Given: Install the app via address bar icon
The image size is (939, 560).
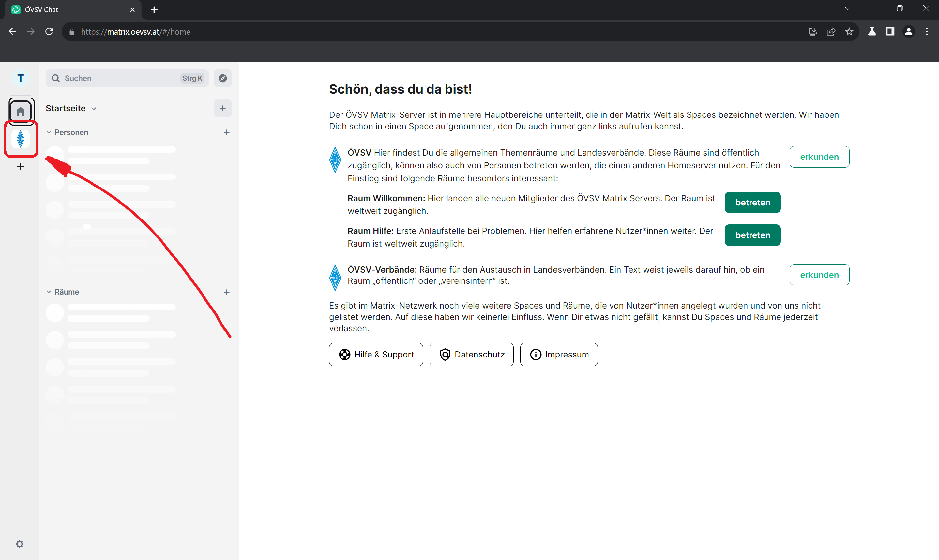Looking at the screenshot, I should [812, 32].
